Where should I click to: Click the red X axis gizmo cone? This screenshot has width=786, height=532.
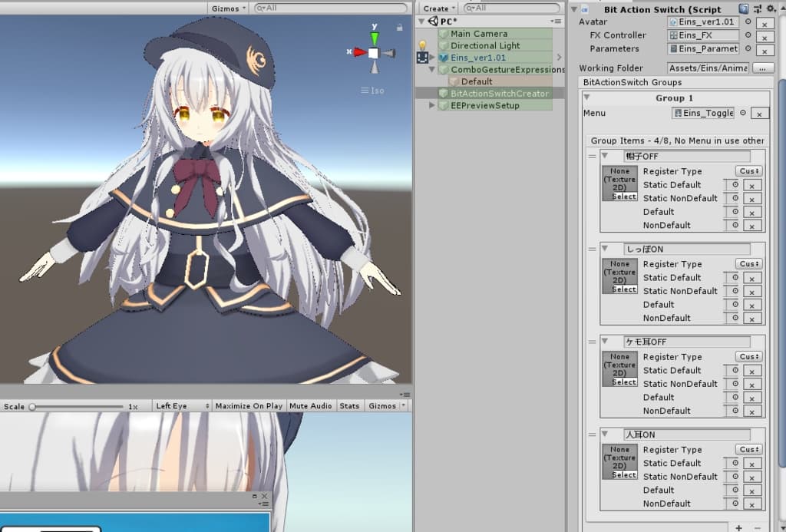pos(358,52)
